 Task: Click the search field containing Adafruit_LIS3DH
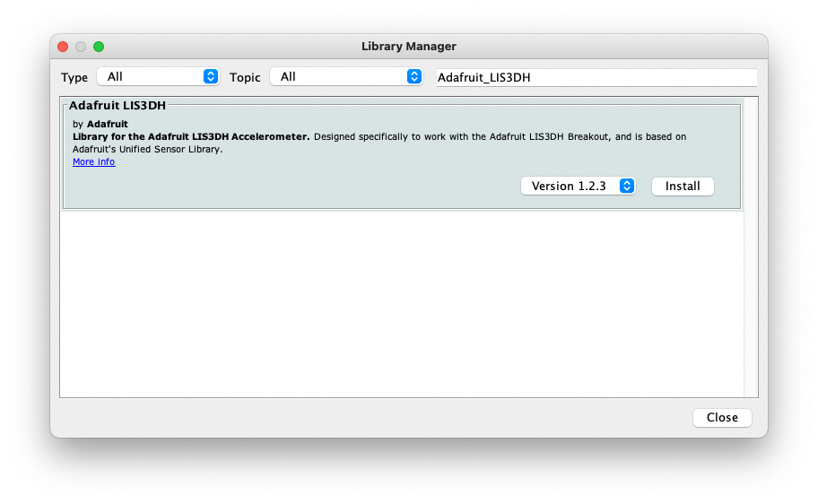point(596,77)
